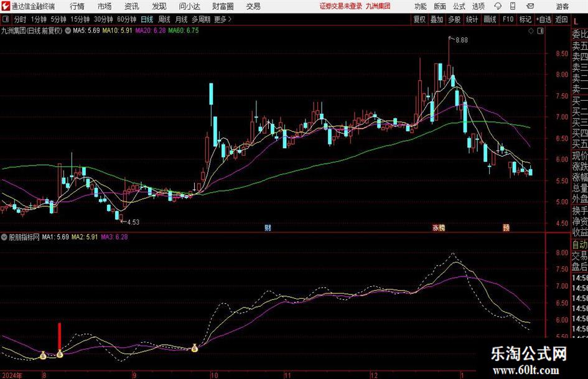Open the mobile phone icon in header
The height and width of the screenshot is (379, 588).
[x=513, y=6]
